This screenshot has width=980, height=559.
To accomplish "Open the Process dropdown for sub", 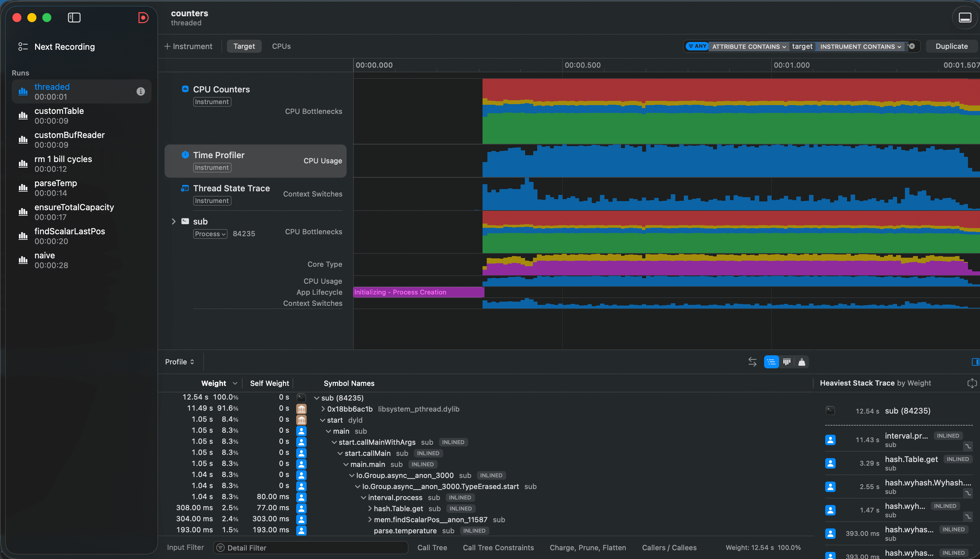I will (210, 234).
